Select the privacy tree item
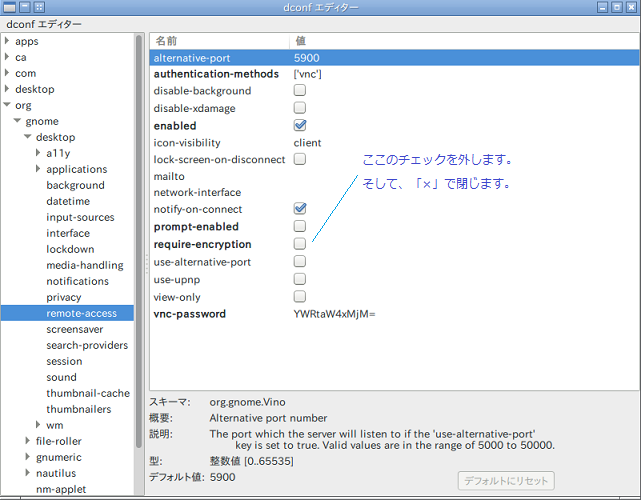Screen dimensions: 641x500 [x=64, y=297]
